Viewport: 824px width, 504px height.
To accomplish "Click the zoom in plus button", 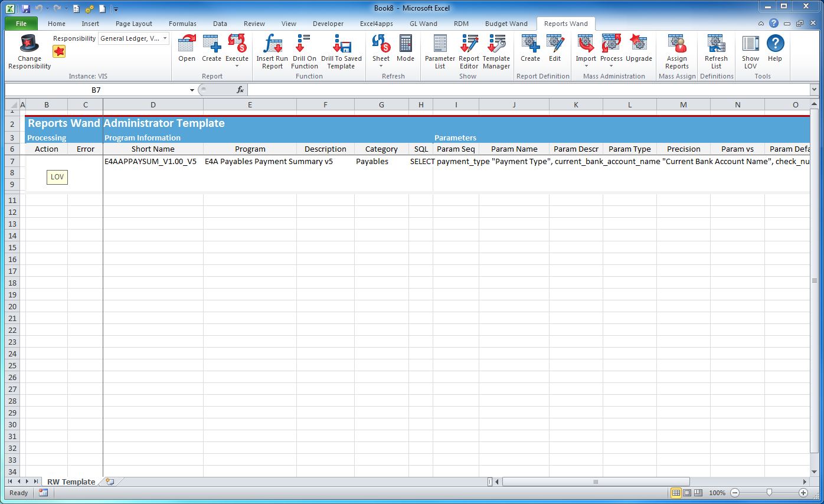I will click(803, 493).
